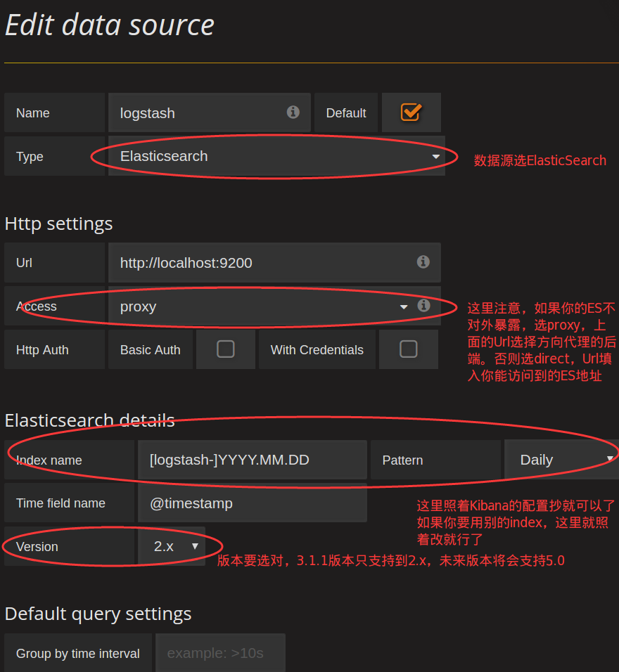Screen dimensions: 619x672
Task: Click the info icon in Name field
Action: click(293, 112)
